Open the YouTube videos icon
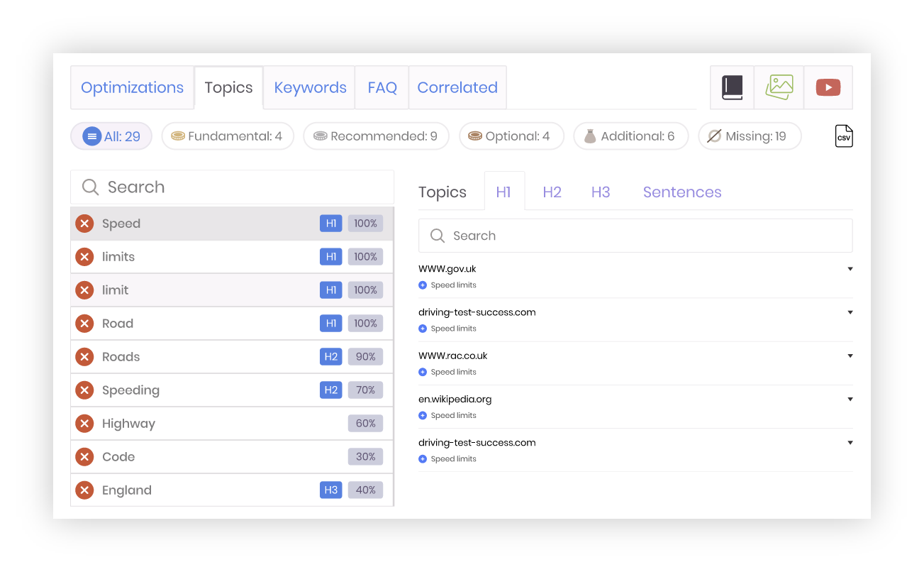The image size is (924, 572). 828,87
